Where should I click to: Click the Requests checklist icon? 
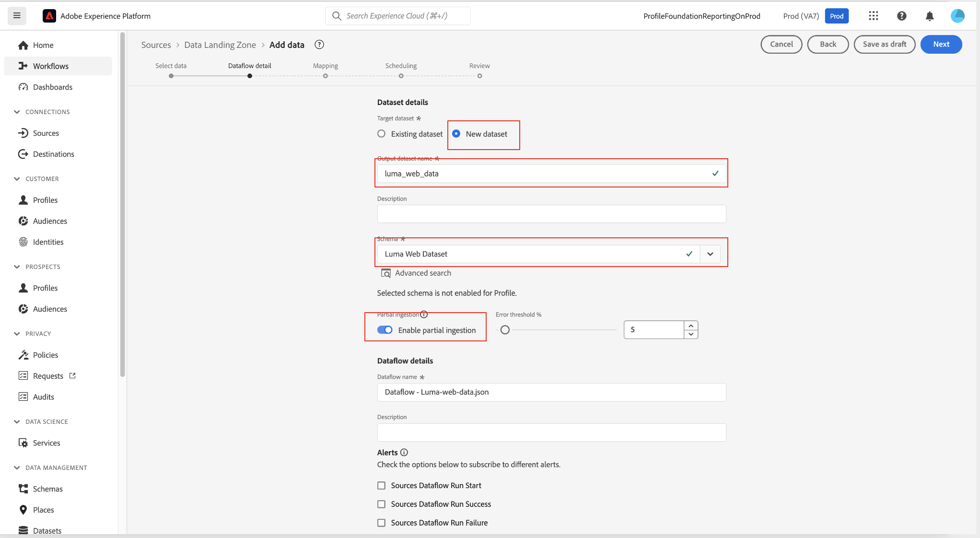tap(23, 375)
